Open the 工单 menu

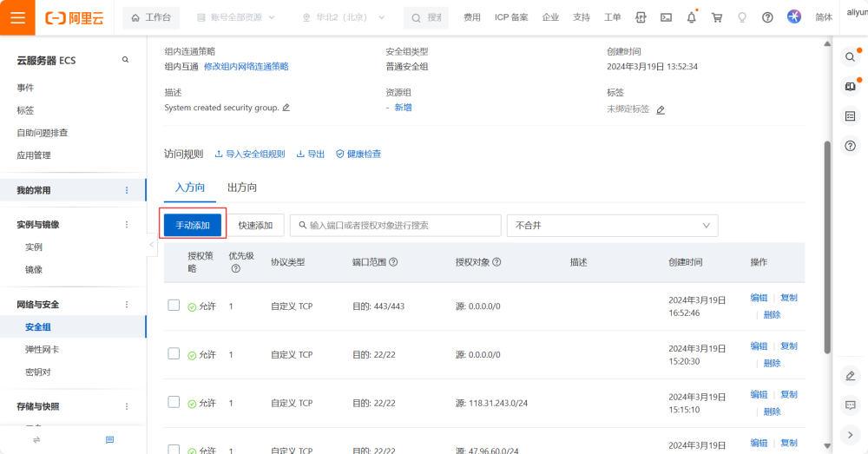click(612, 17)
